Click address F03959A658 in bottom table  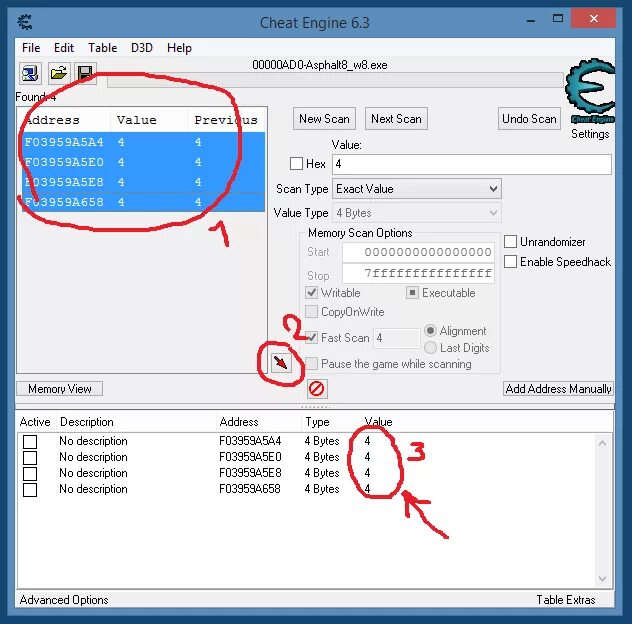pos(249,489)
